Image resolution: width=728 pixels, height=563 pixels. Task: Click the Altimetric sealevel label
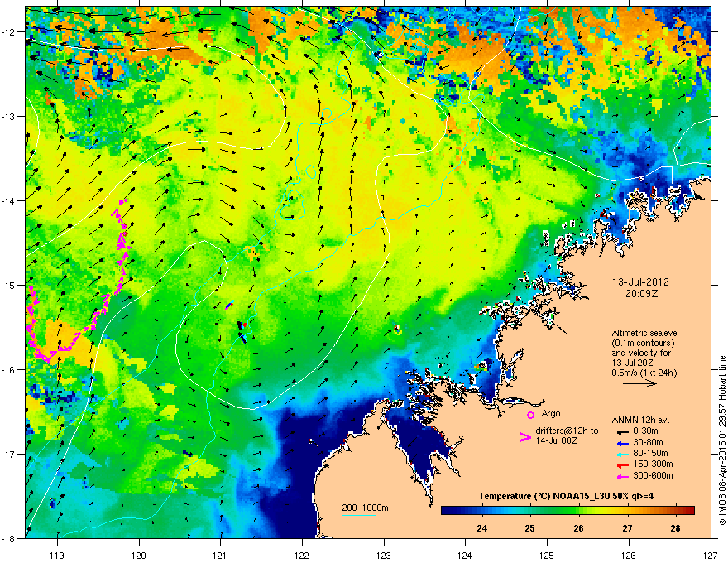point(645,333)
